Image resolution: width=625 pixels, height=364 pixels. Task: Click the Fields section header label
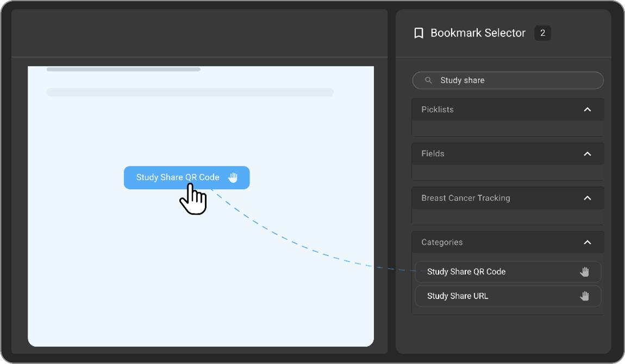coord(433,154)
